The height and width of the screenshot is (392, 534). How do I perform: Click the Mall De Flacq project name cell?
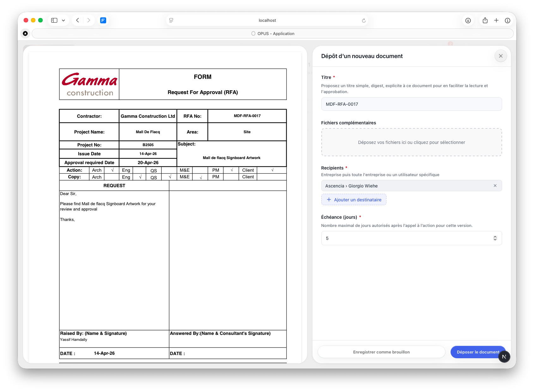[148, 132]
